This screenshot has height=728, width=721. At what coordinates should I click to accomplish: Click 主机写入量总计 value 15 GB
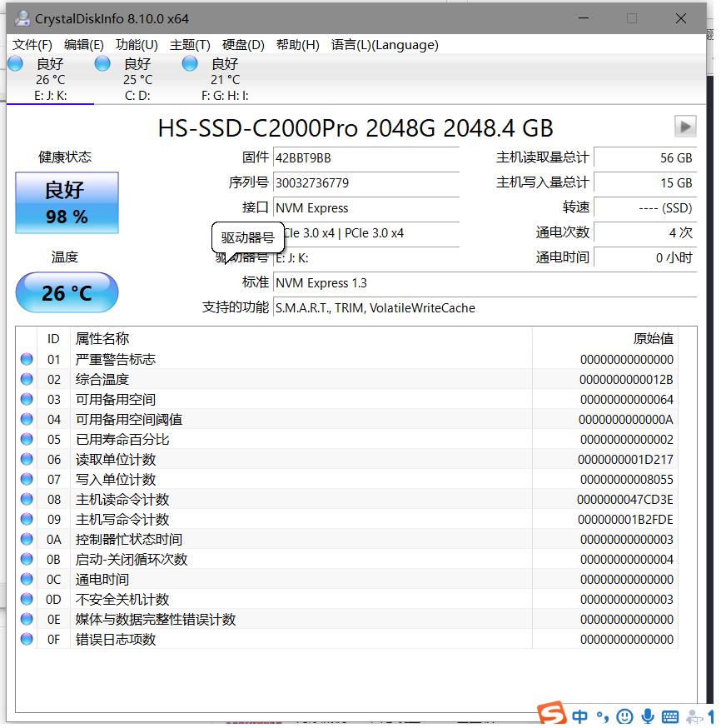(645, 183)
